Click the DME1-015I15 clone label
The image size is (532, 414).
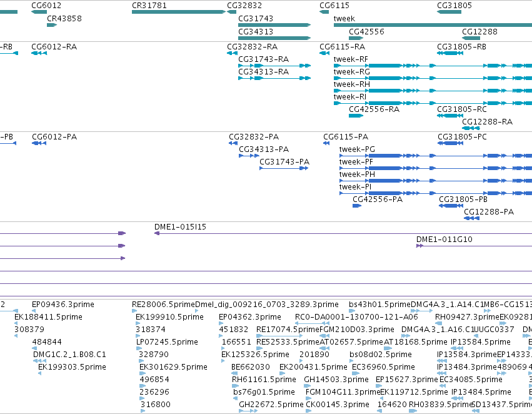pyautogui.click(x=180, y=227)
